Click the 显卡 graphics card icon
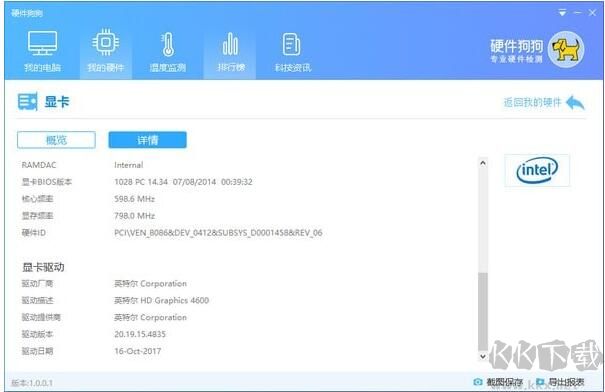This screenshot has height=392, width=605. pyautogui.click(x=28, y=102)
